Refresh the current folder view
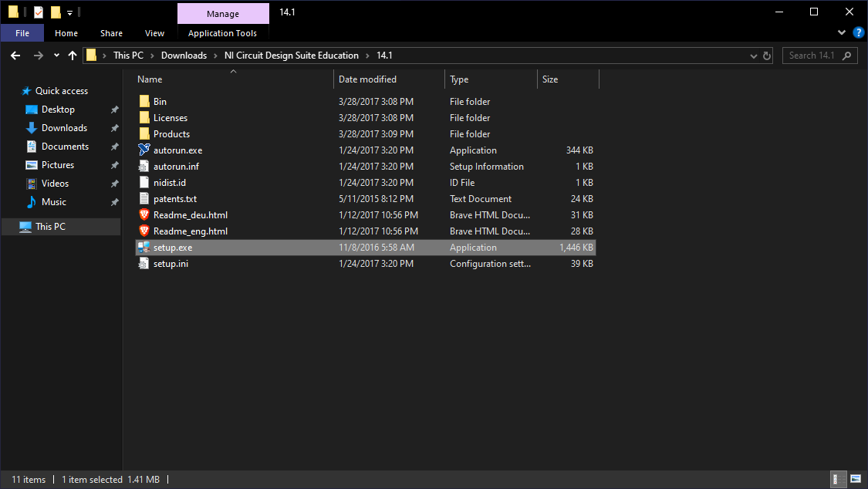 [x=767, y=56]
